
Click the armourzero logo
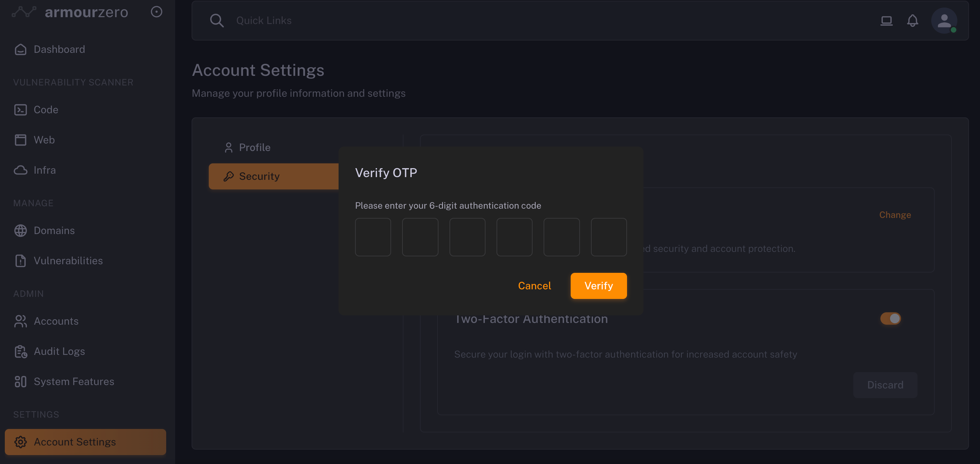(x=70, y=12)
